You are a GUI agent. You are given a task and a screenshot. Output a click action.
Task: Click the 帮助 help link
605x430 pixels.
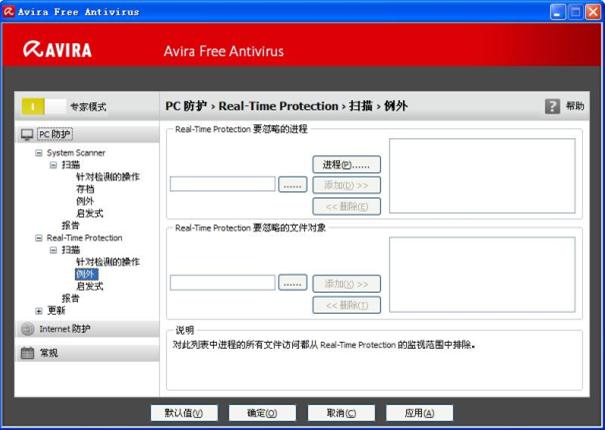click(575, 106)
